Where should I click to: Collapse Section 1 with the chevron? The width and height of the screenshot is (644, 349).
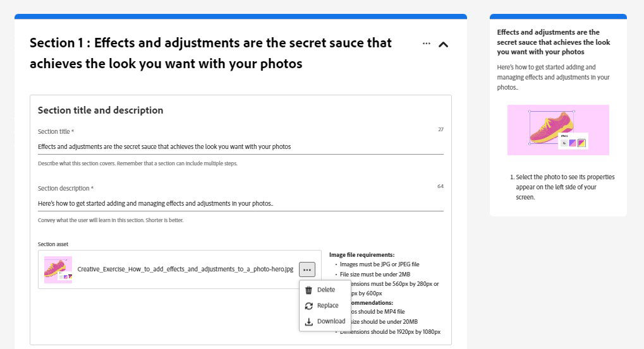444,44
